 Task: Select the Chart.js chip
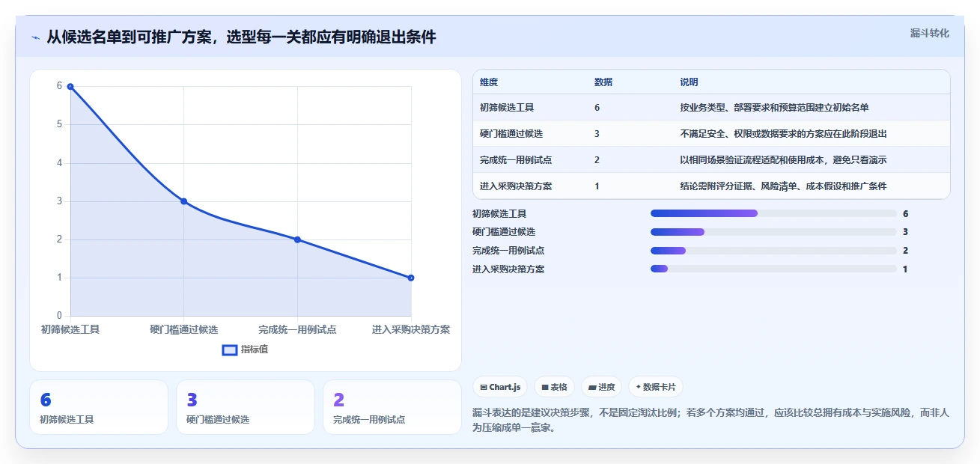point(500,387)
